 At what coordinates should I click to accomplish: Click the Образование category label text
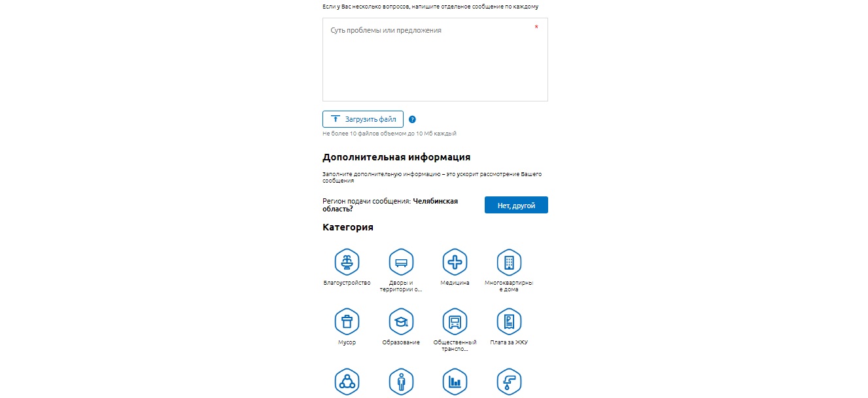(401, 342)
